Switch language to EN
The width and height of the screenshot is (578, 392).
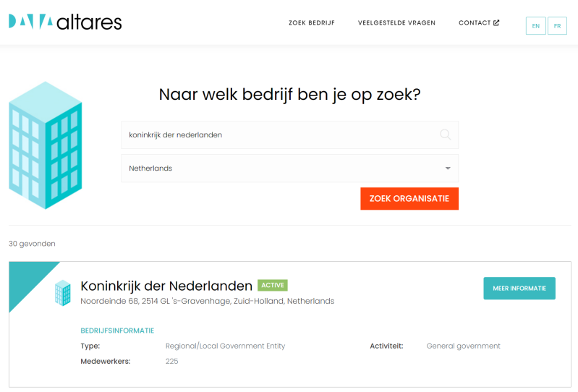tap(535, 26)
